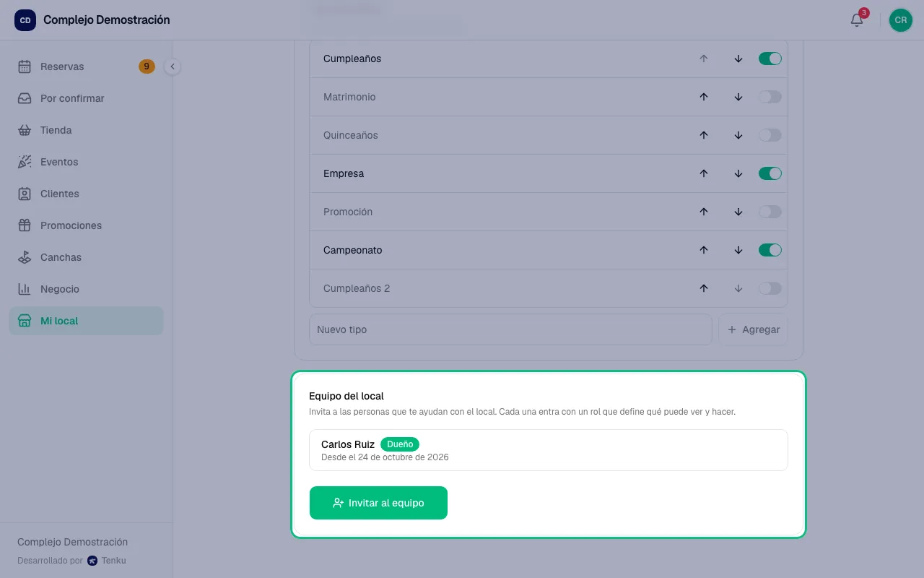924x578 pixels.
Task: Open Reservas in the sidebar
Action: (x=86, y=66)
